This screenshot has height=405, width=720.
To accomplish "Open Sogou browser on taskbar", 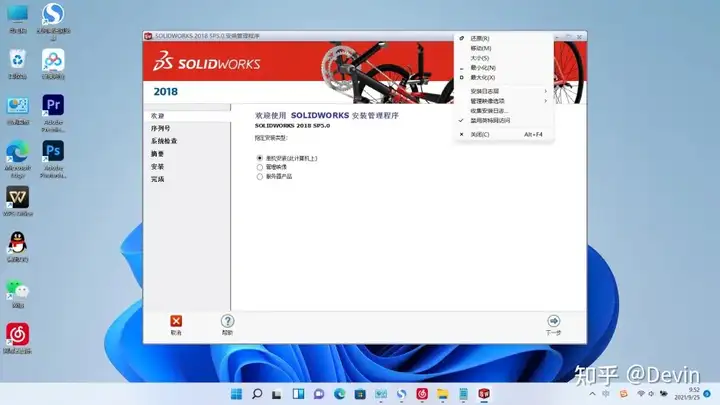I will [401, 394].
